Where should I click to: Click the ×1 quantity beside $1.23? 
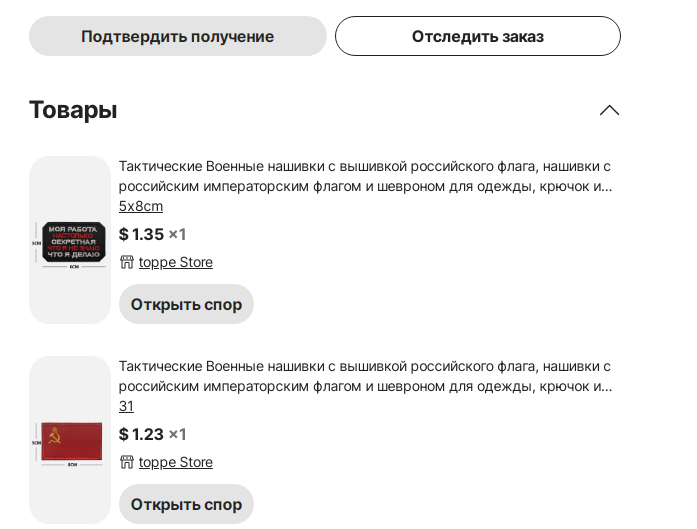pos(177,434)
